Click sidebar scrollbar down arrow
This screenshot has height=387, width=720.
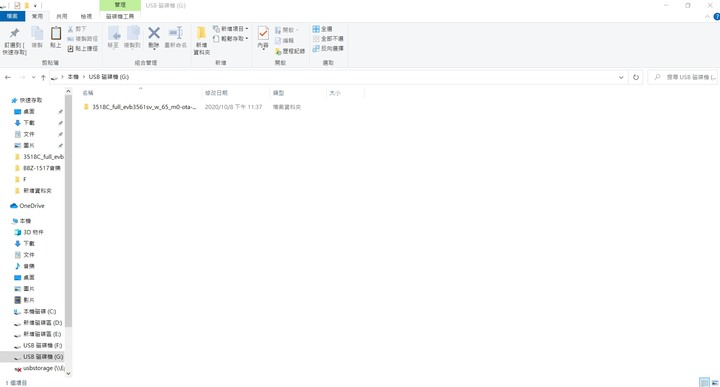(x=68, y=373)
